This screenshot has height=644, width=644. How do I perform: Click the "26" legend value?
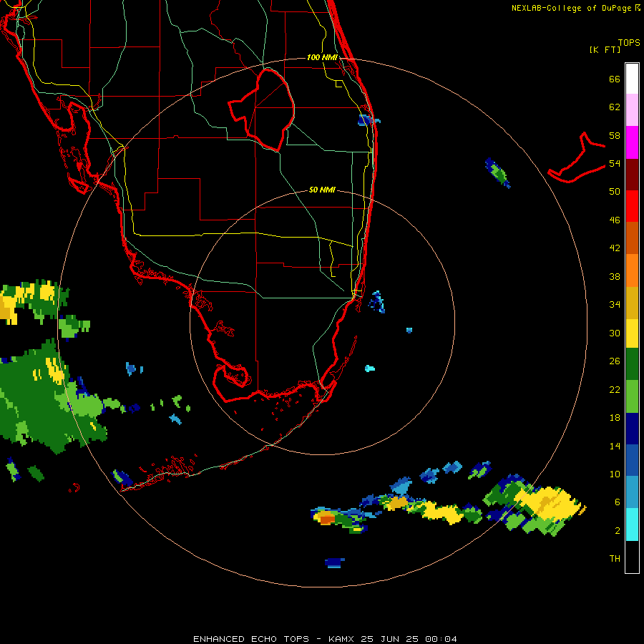[615, 361]
